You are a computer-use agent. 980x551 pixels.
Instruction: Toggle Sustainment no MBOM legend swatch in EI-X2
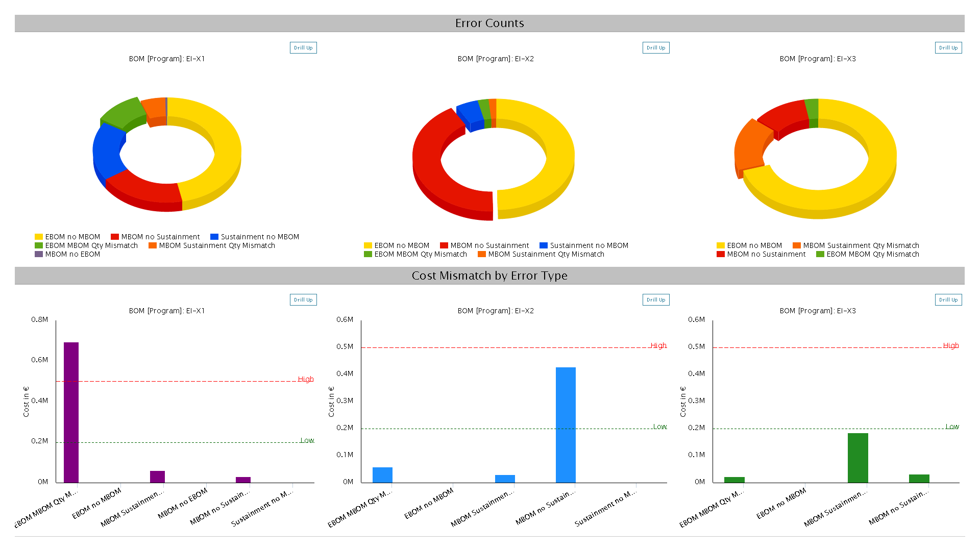[544, 245]
